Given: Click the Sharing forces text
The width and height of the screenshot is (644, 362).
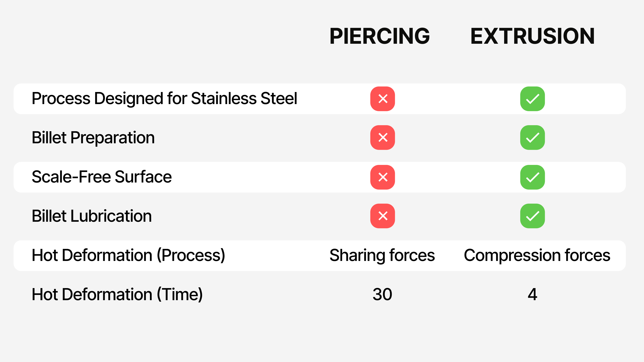Looking at the screenshot, I should 382,255.
